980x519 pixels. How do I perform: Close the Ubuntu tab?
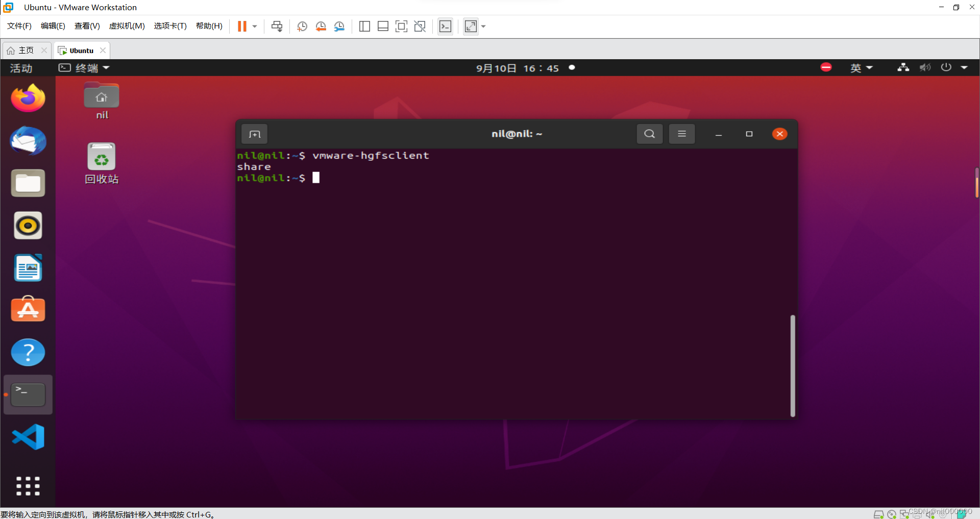tap(103, 50)
